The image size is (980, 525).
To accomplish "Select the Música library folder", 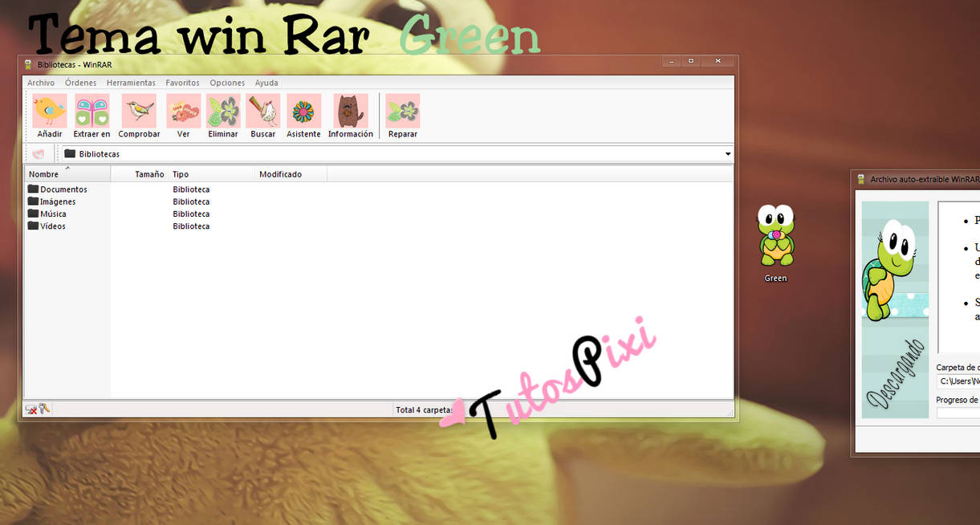I will point(51,214).
